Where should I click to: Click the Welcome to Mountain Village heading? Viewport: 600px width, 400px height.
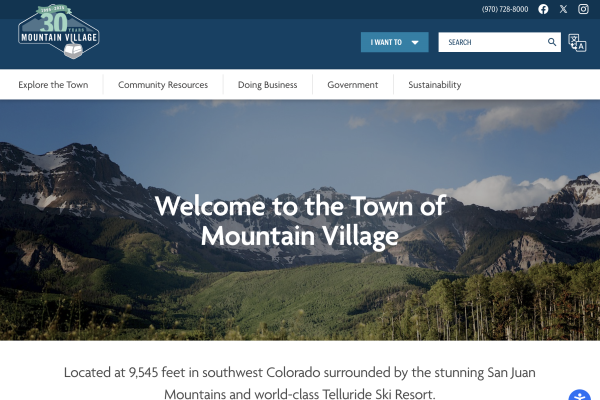pyautogui.click(x=300, y=221)
